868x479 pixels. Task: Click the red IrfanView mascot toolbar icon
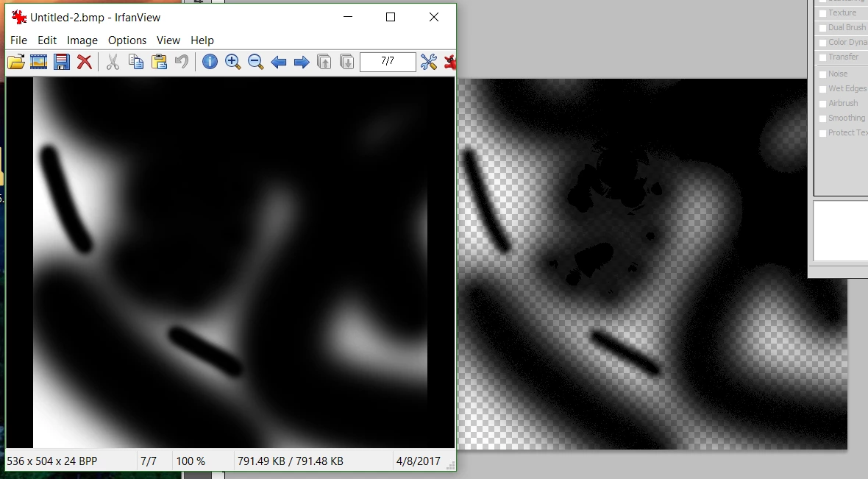(x=450, y=62)
